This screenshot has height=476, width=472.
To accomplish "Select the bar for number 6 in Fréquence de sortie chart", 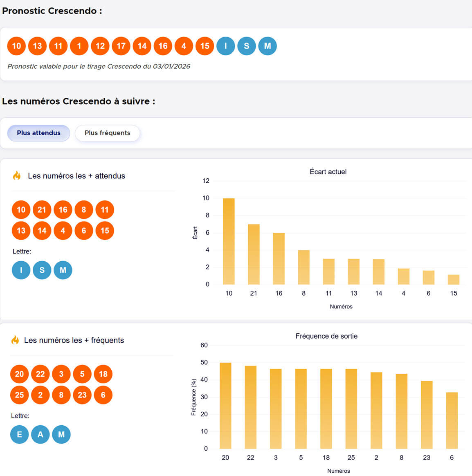I will pyautogui.click(x=452, y=420).
